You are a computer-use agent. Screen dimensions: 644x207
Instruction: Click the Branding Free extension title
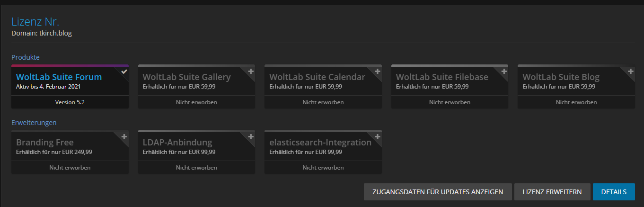45,143
